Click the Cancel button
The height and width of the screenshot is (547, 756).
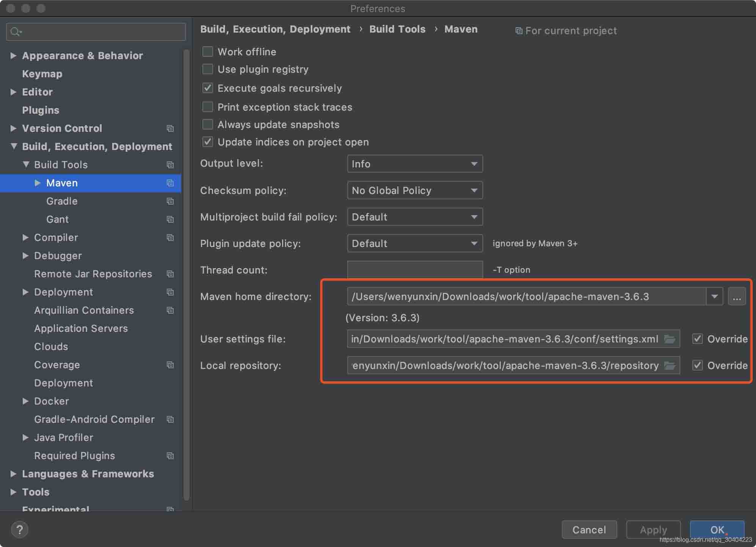click(x=589, y=530)
